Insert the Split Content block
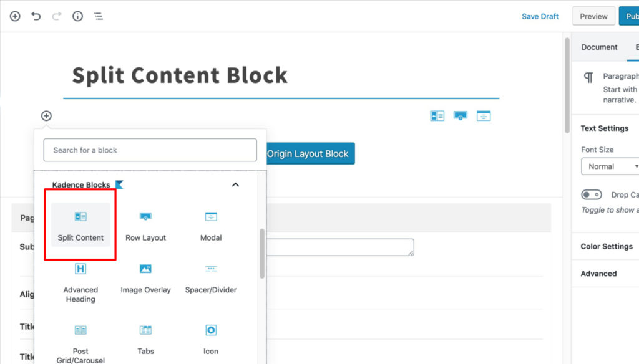This screenshot has width=639, height=364. tap(80, 225)
